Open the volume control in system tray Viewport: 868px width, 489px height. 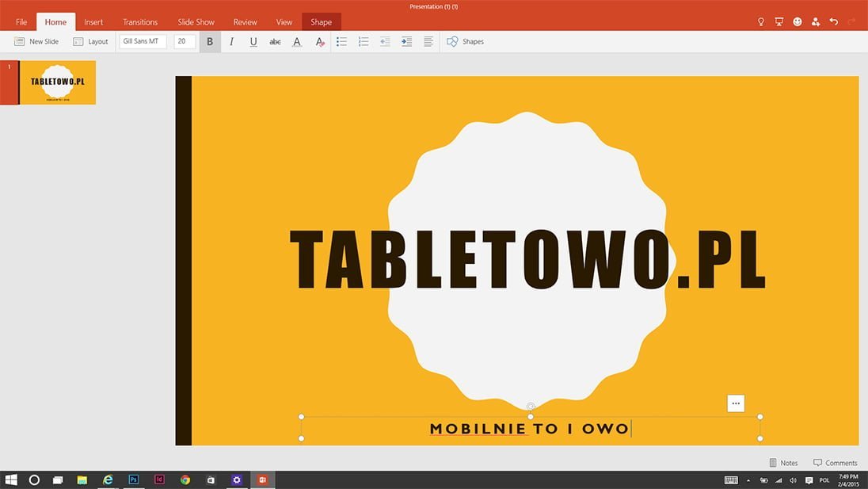793,480
